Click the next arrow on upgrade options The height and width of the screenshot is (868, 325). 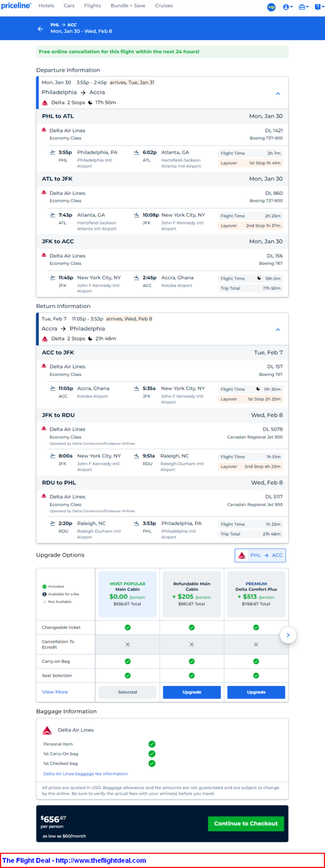coord(288,635)
